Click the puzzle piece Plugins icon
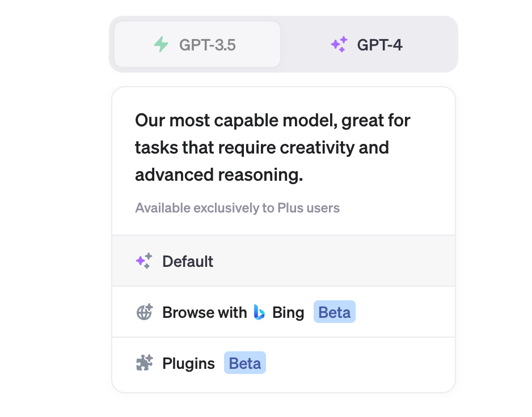532x417 pixels. pos(145,363)
